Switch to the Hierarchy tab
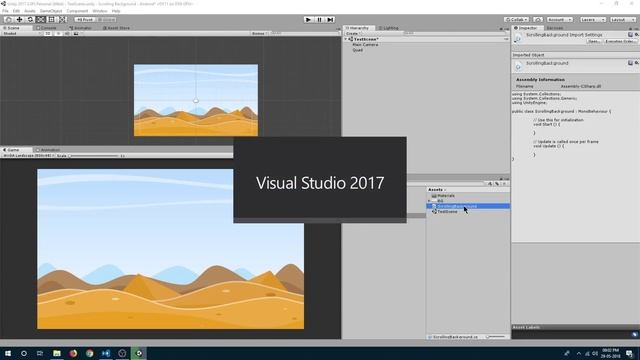 coord(358,28)
